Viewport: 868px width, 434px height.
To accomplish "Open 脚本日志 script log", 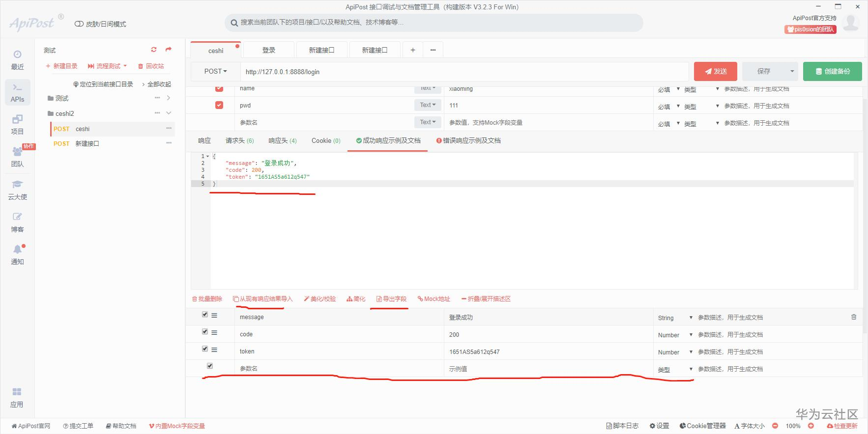I will click(622, 426).
